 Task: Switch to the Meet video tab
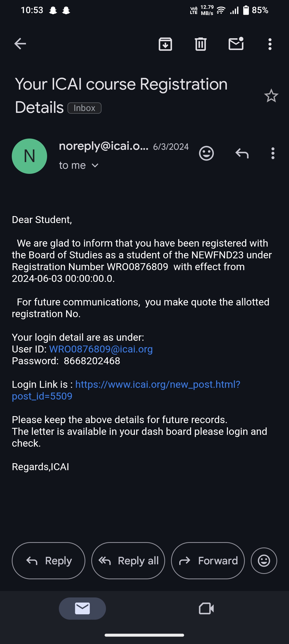(x=206, y=608)
